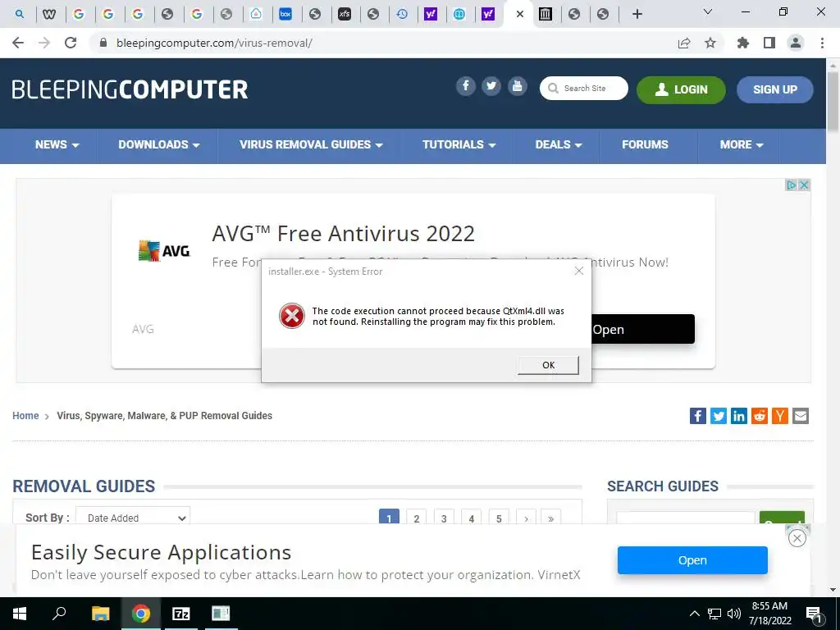Share page via Hacker News Y icon
Image resolution: width=840 pixels, height=630 pixels.
[x=780, y=416]
